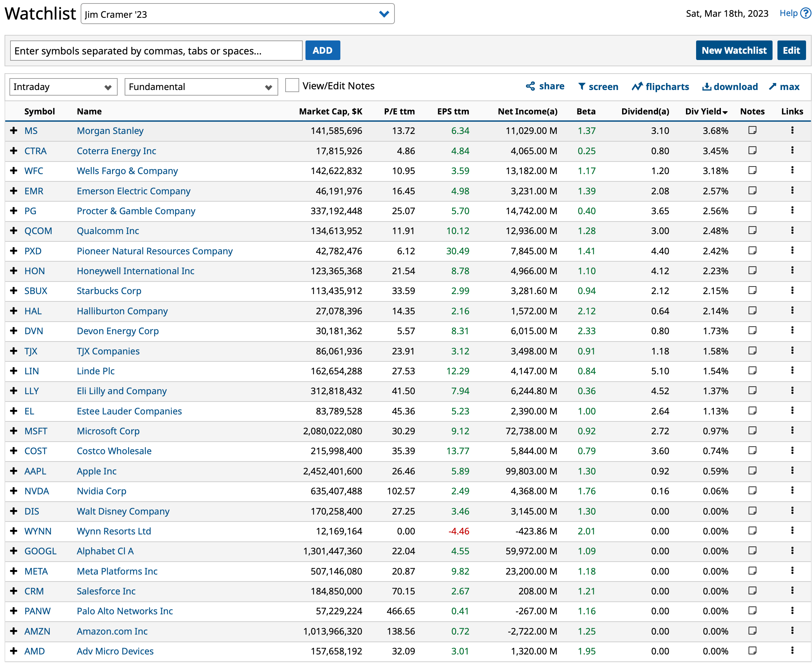
Task: Maximize table with max link
Action: [x=784, y=87]
